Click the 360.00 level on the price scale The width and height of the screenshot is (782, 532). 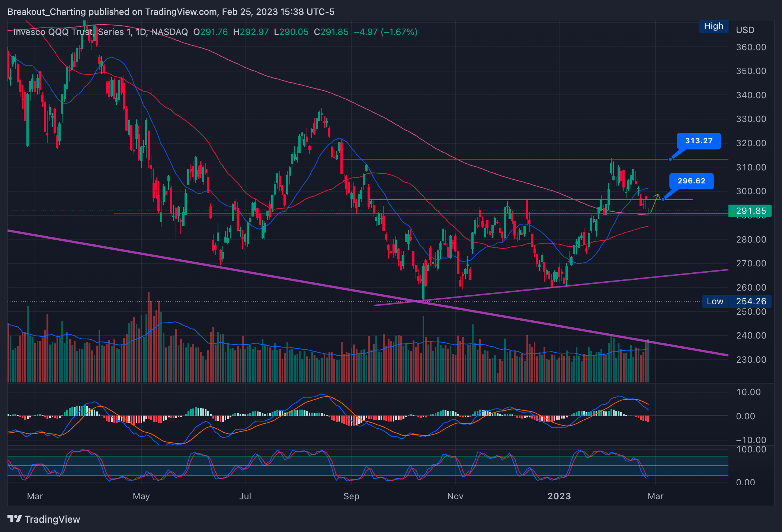[x=751, y=47]
